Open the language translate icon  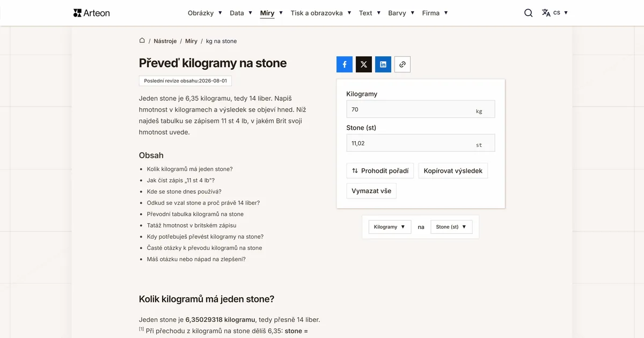pyautogui.click(x=546, y=13)
